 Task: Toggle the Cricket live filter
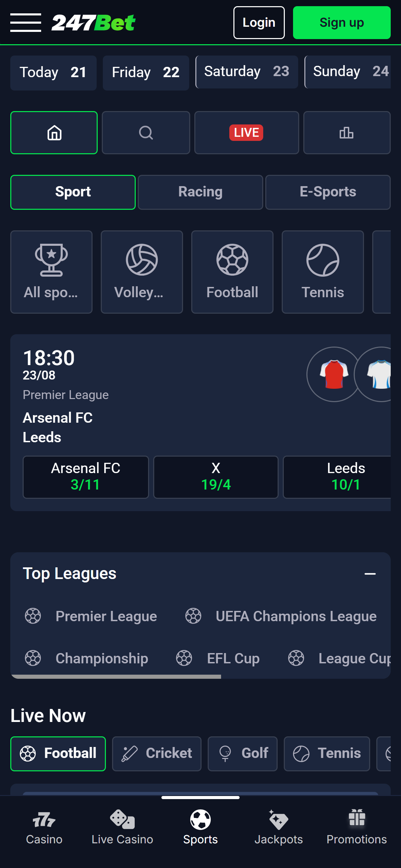[157, 754]
